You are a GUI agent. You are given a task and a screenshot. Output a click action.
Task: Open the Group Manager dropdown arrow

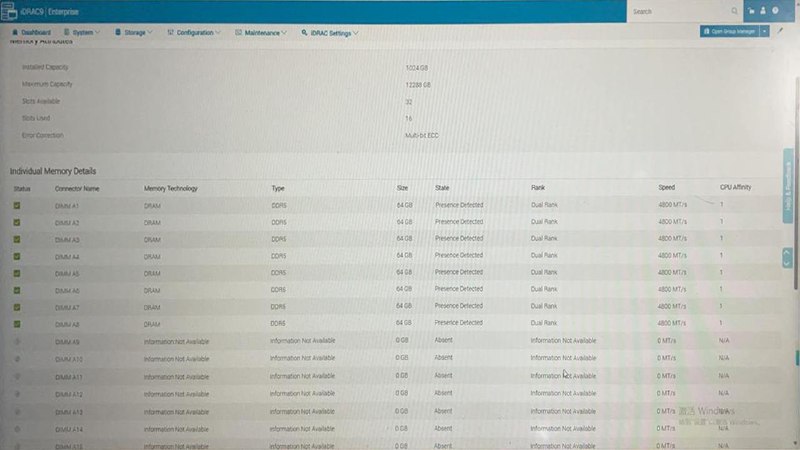(x=764, y=32)
